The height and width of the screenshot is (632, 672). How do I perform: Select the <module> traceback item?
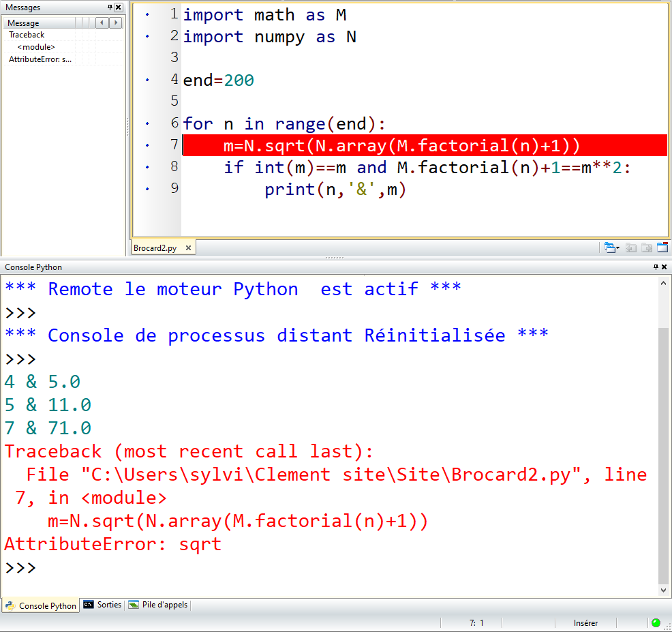pos(36,47)
